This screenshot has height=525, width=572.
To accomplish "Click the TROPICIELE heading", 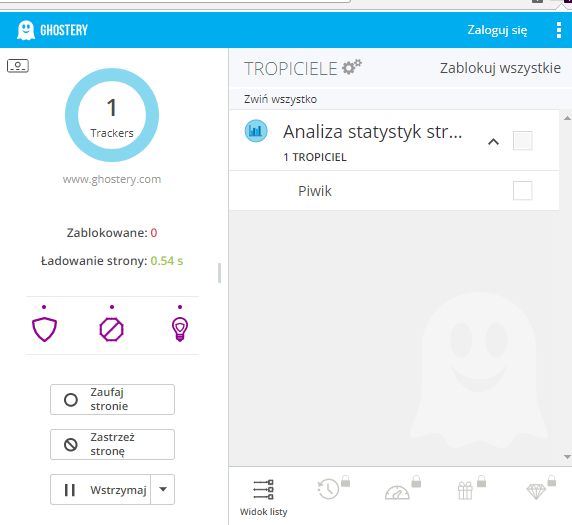I will pyautogui.click(x=290, y=69).
